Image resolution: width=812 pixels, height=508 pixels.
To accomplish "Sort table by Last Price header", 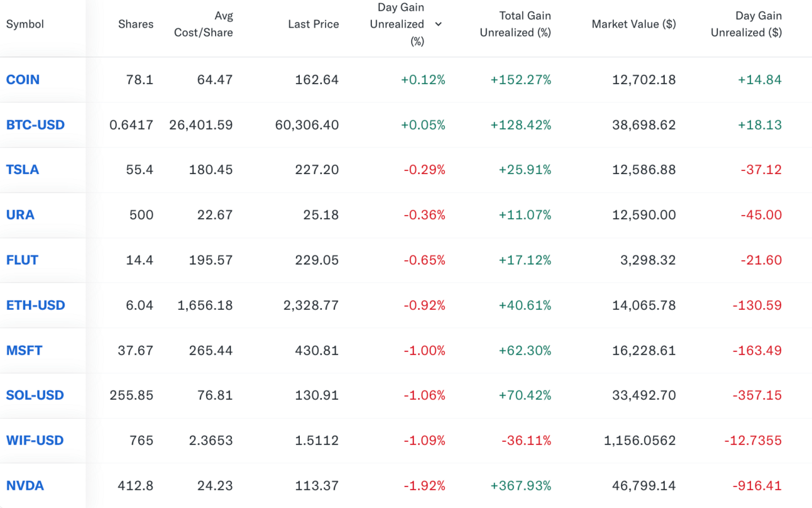I will coord(313,25).
